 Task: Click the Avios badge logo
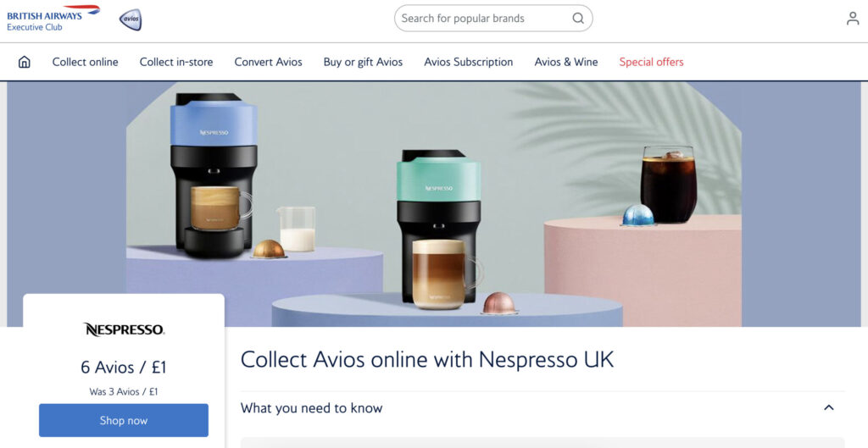coord(131,19)
